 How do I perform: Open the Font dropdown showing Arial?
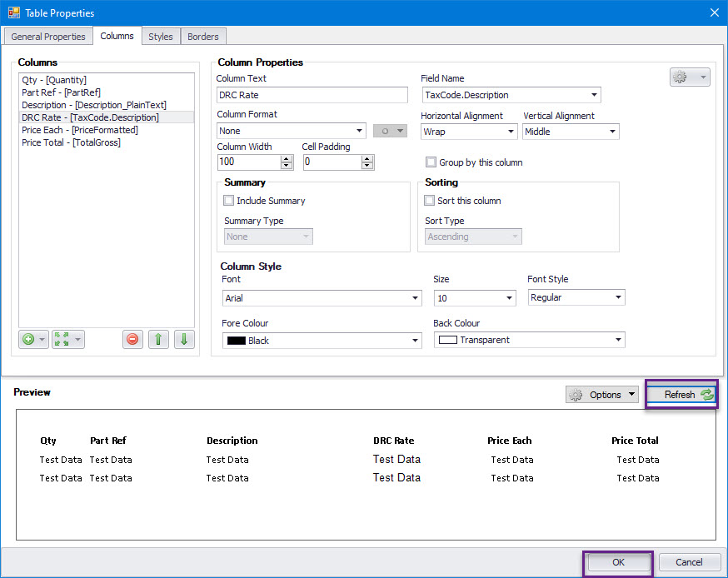[322, 297]
